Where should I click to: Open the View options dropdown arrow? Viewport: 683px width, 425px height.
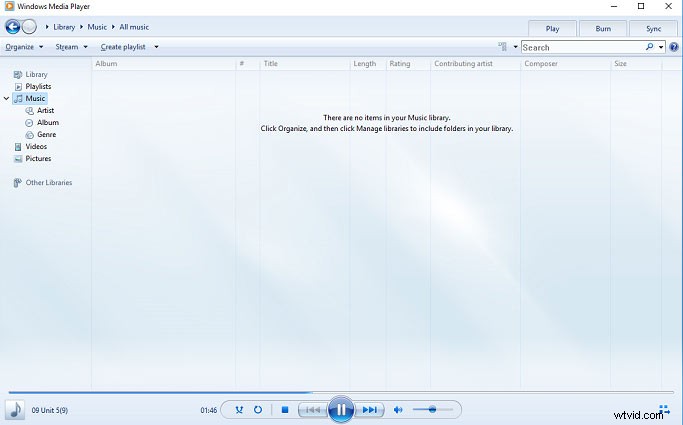515,47
